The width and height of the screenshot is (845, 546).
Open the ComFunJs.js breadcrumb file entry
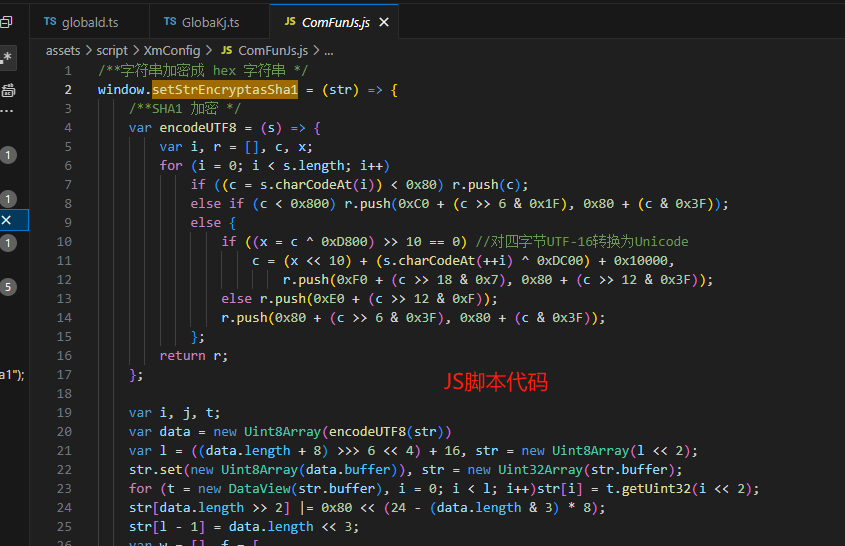(273, 51)
